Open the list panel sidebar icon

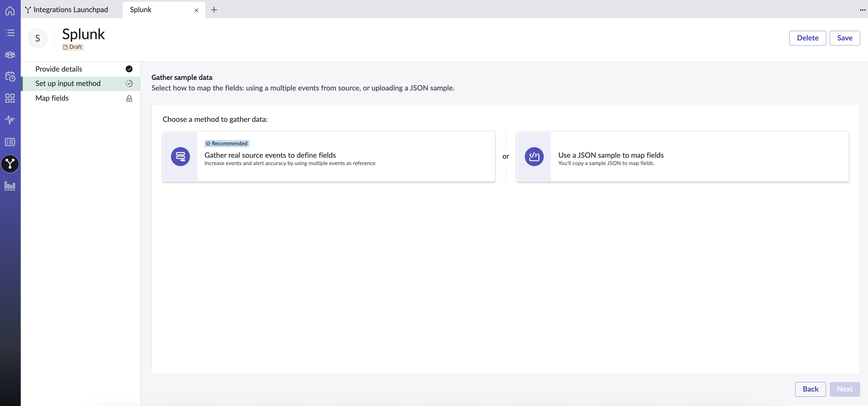10,142
